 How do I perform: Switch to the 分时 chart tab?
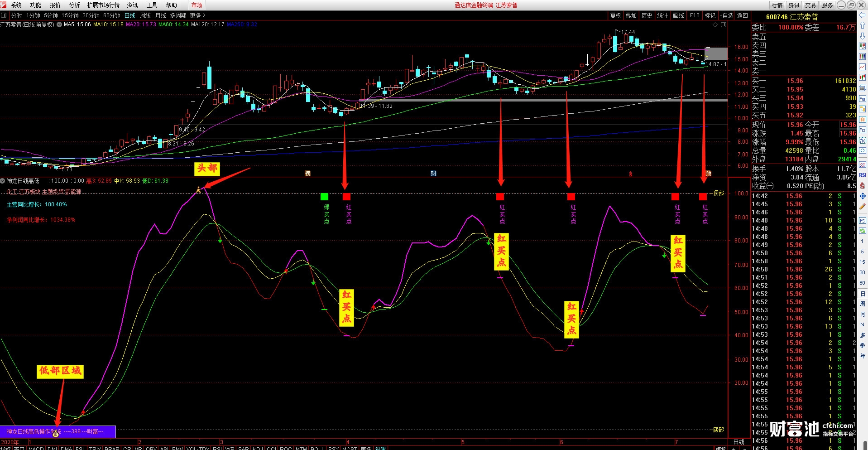coord(17,15)
